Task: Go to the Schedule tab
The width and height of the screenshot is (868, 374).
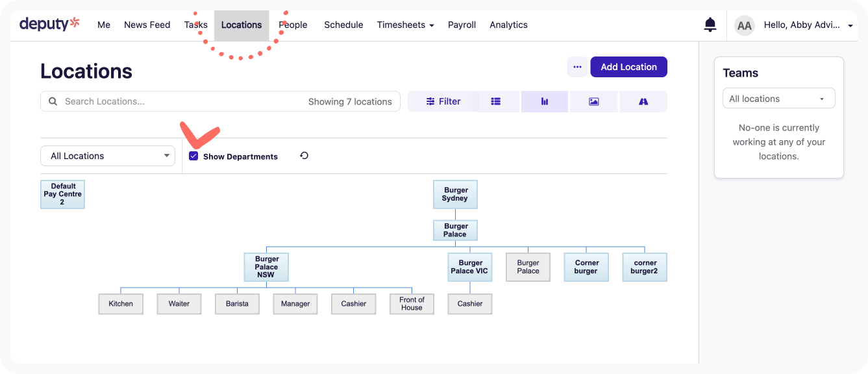Action: click(x=343, y=25)
